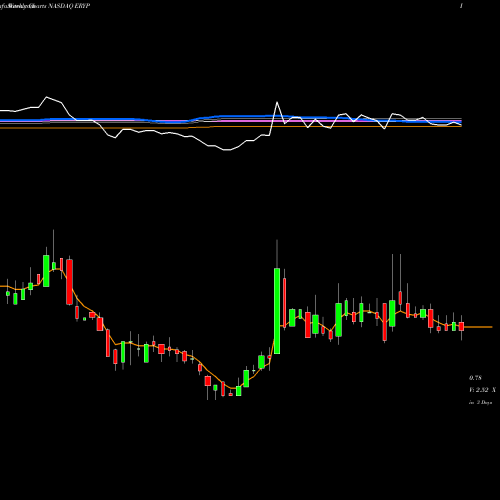The image size is (500, 500).
Task: Select the last red candlestick on the right
Action: 461,326
